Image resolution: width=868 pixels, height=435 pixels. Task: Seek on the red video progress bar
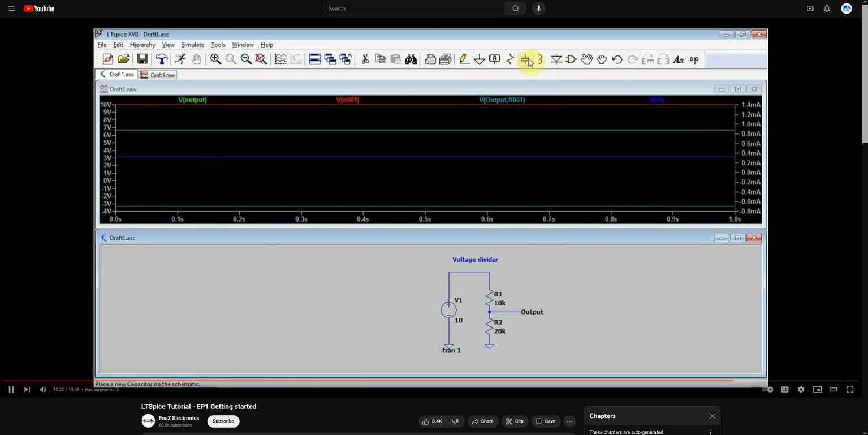point(368,381)
